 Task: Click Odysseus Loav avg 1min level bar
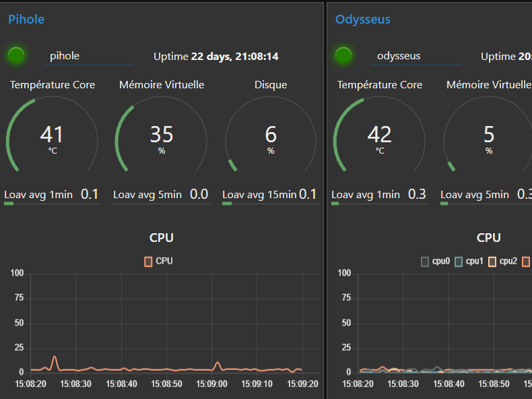click(x=380, y=204)
